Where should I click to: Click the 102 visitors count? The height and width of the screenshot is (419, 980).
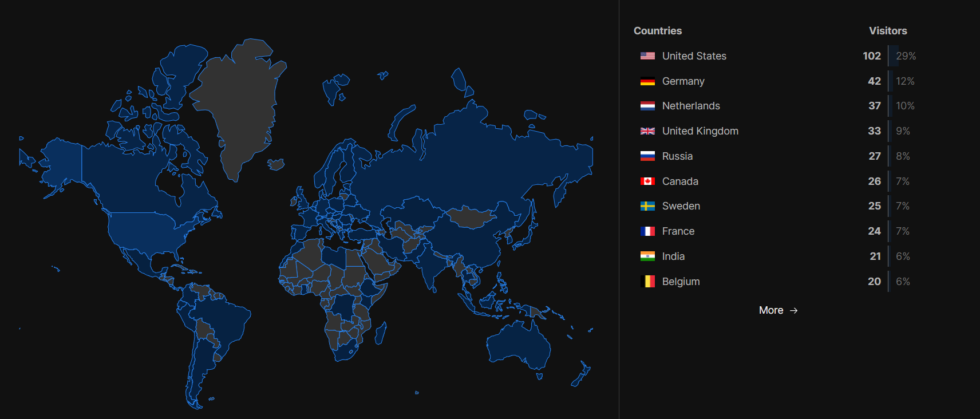pyautogui.click(x=872, y=56)
